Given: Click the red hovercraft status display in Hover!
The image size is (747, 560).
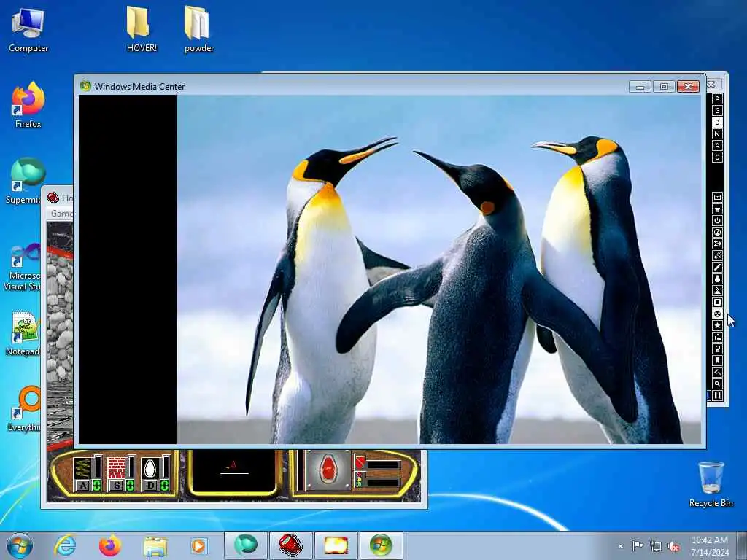Looking at the screenshot, I should (x=328, y=470).
